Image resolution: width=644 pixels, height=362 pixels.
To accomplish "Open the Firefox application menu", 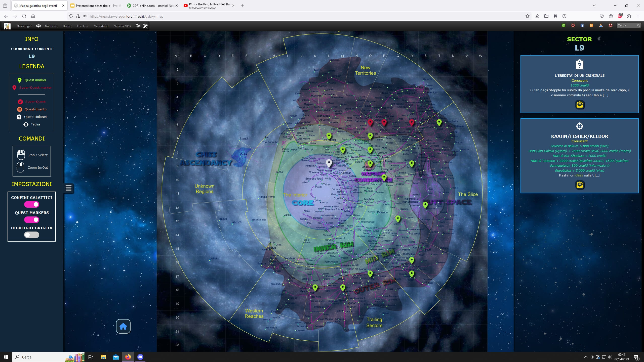I will pyautogui.click(x=638, y=16).
